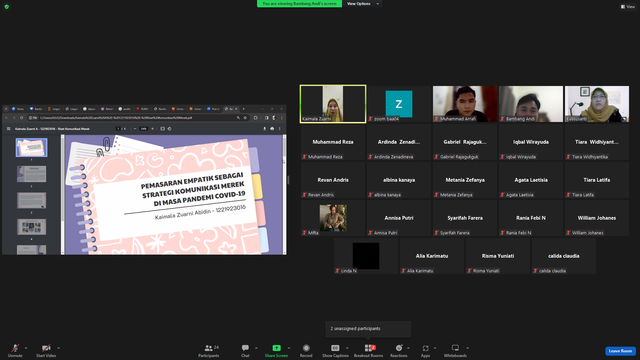
Task: Bookmark the page with the star icon
Action: 245,118
